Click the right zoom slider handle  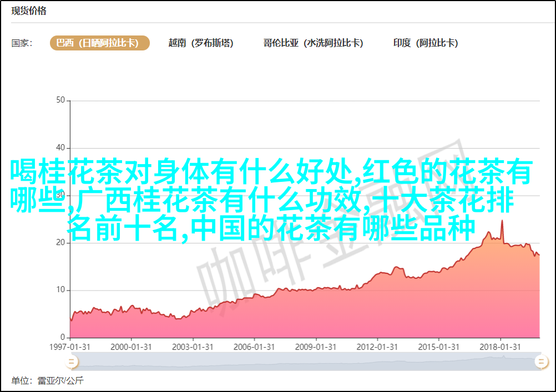(540, 362)
